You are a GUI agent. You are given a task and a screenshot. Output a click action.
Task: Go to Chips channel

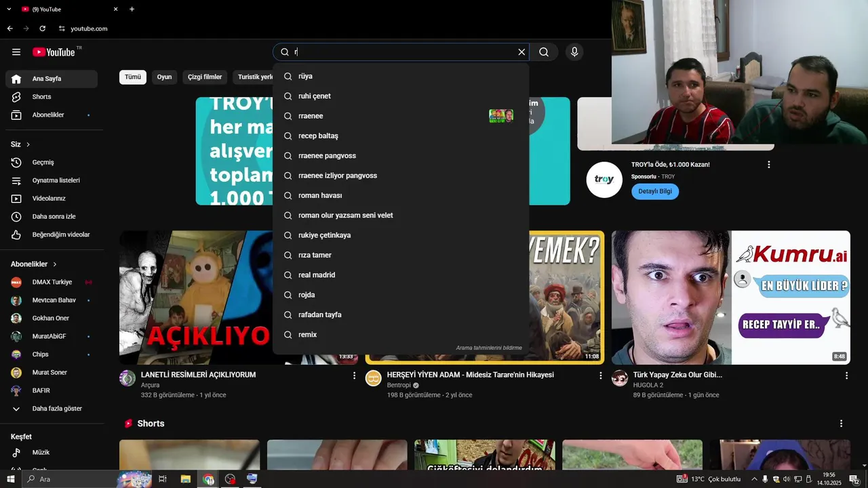(x=52, y=354)
